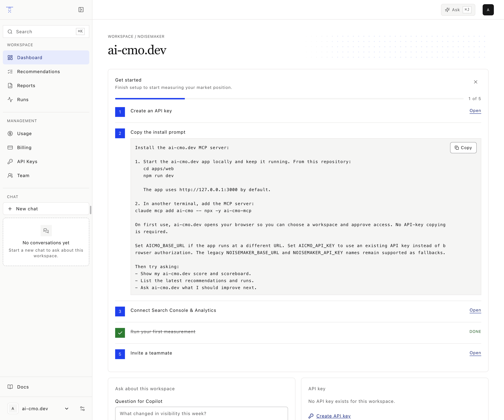Image resolution: width=504 pixels, height=420 pixels.
Task: Click the ai-cmo.dev logo icon
Action: (x=10, y=10)
